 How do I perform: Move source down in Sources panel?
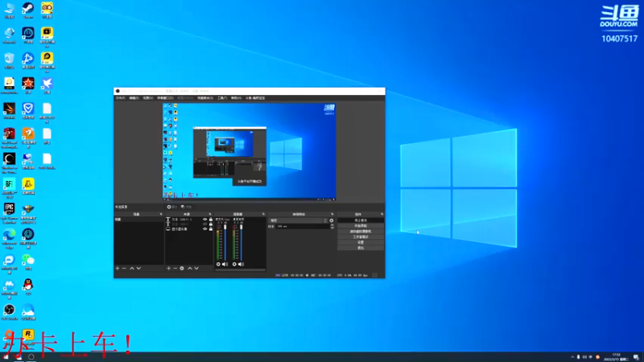(196, 269)
